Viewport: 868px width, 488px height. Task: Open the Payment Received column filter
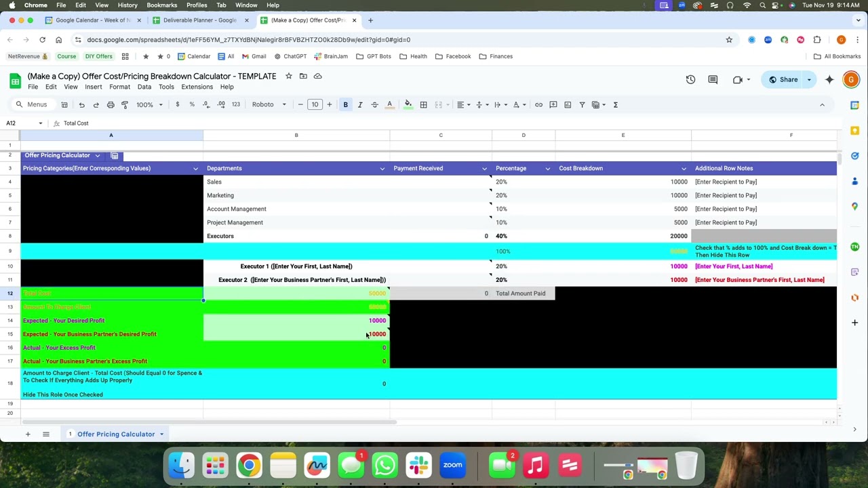484,168
